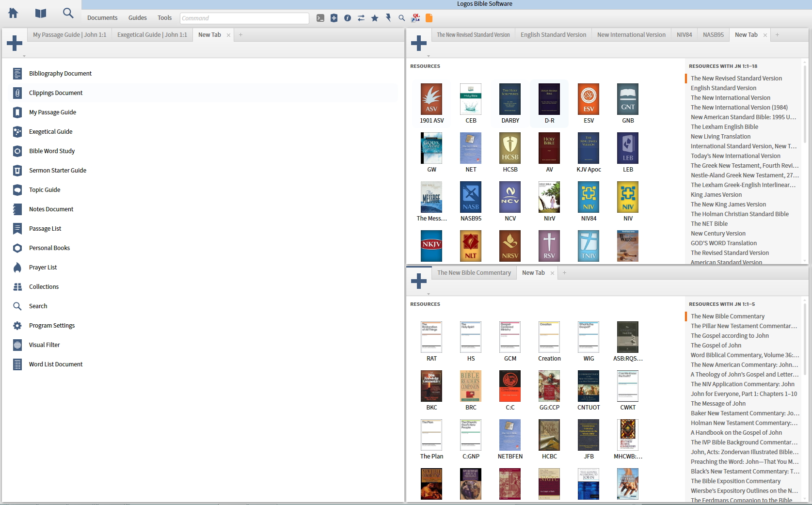Image resolution: width=812 pixels, height=505 pixels.
Task: Click the orange document toolbar icon
Action: pyautogui.click(x=429, y=18)
